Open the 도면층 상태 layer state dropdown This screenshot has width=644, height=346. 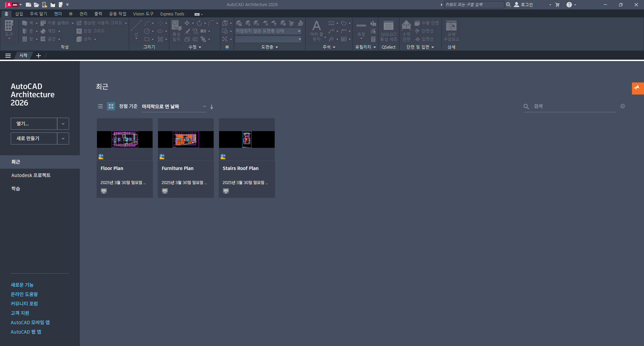[299, 31]
